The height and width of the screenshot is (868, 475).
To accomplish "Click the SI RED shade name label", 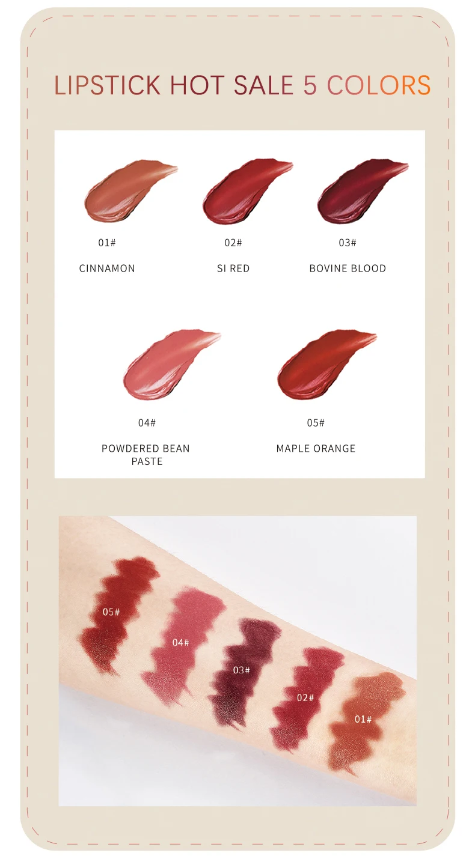I will [x=233, y=269].
